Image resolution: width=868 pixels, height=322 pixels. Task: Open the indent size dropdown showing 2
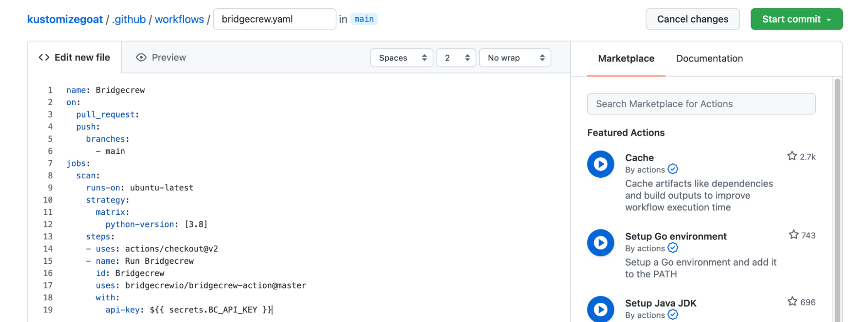[x=456, y=58]
